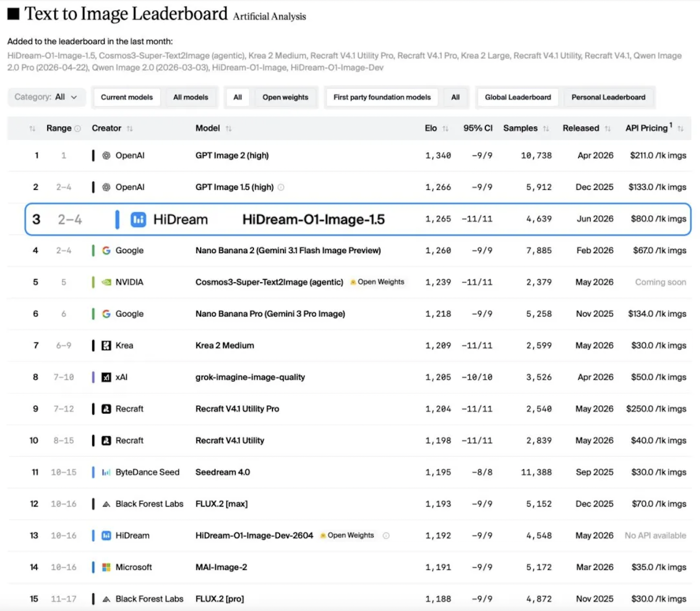Open Nano Banana 2 (Gemini 3.1 Flash Image Preview)
700x611 pixels.
tap(288, 250)
